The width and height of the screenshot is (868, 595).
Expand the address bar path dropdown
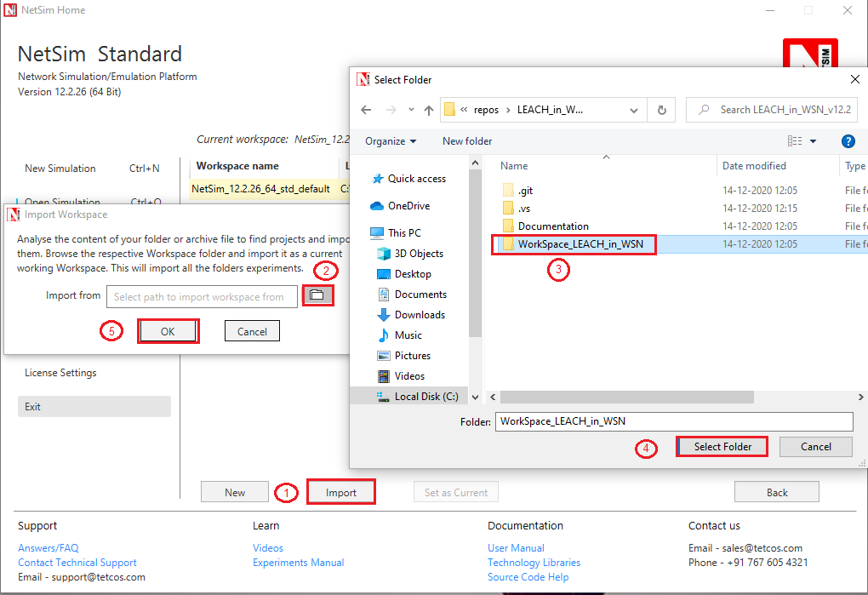pyautogui.click(x=634, y=110)
